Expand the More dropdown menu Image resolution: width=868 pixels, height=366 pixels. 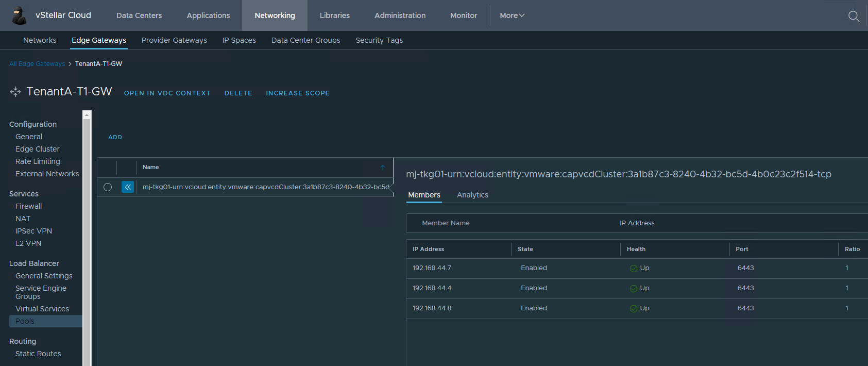coord(512,15)
